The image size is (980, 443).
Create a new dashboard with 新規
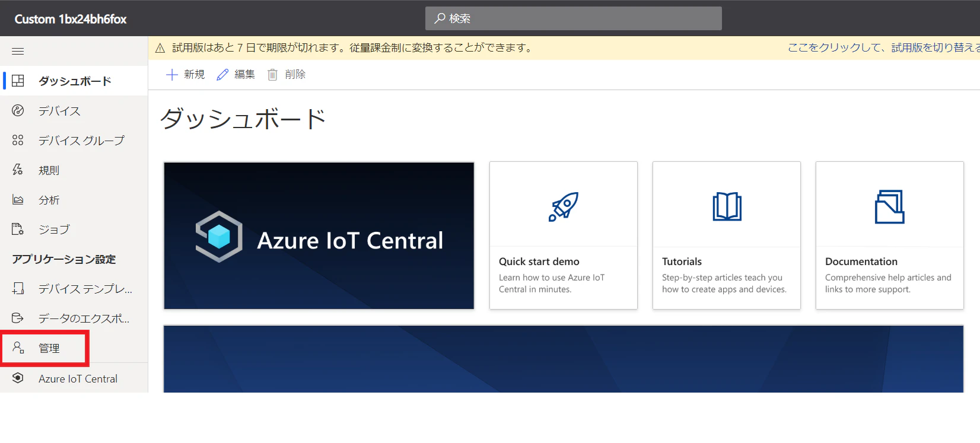click(186, 74)
